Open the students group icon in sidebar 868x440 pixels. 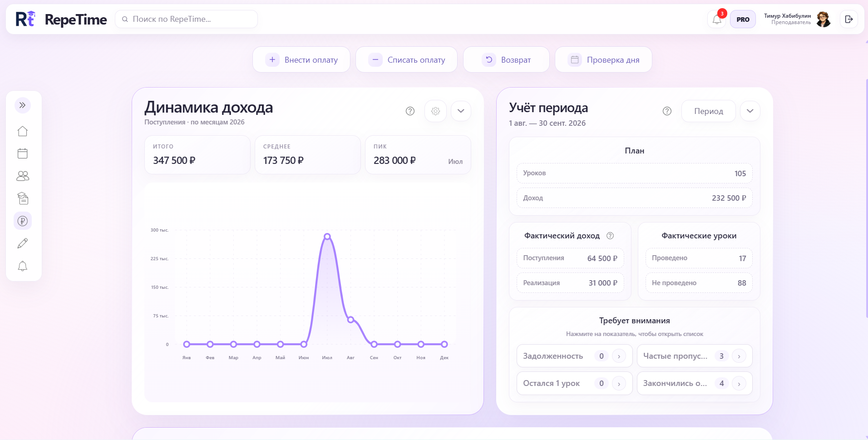[23, 176]
